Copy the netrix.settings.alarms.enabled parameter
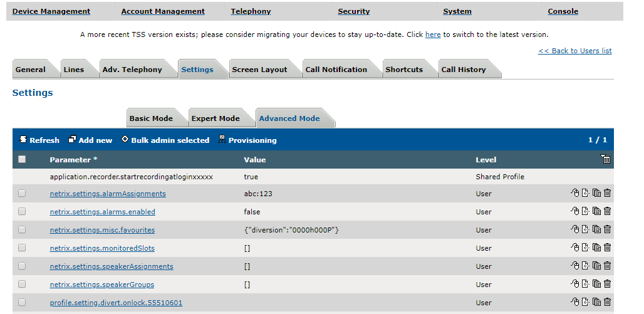Viewport: 644px width, 314px height. click(597, 211)
